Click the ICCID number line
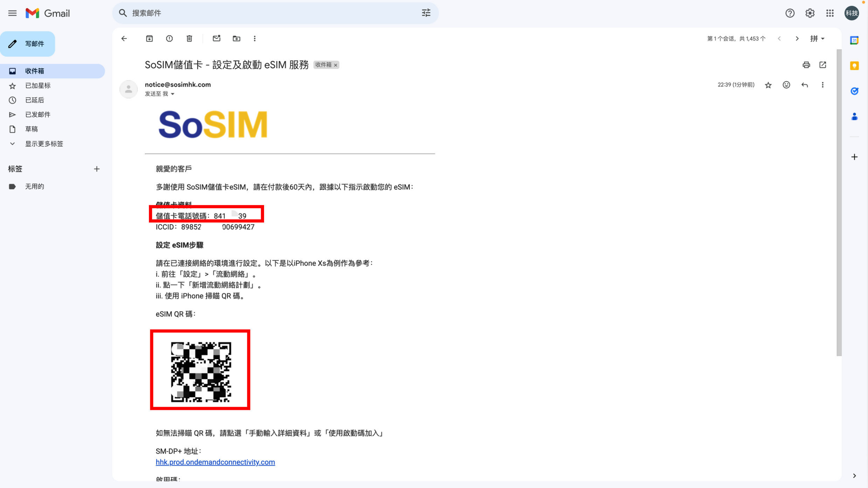The width and height of the screenshot is (868, 488). 205,227
